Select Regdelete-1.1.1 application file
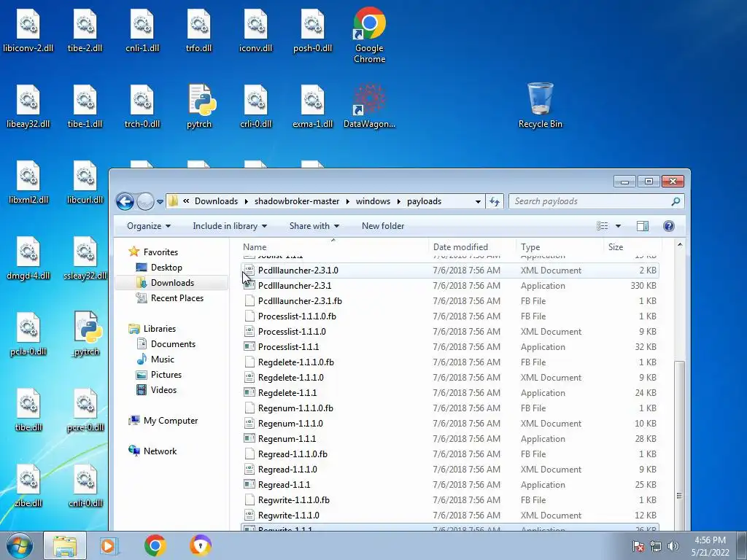Image resolution: width=747 pixels, height=560 pixels. (449, 393)
